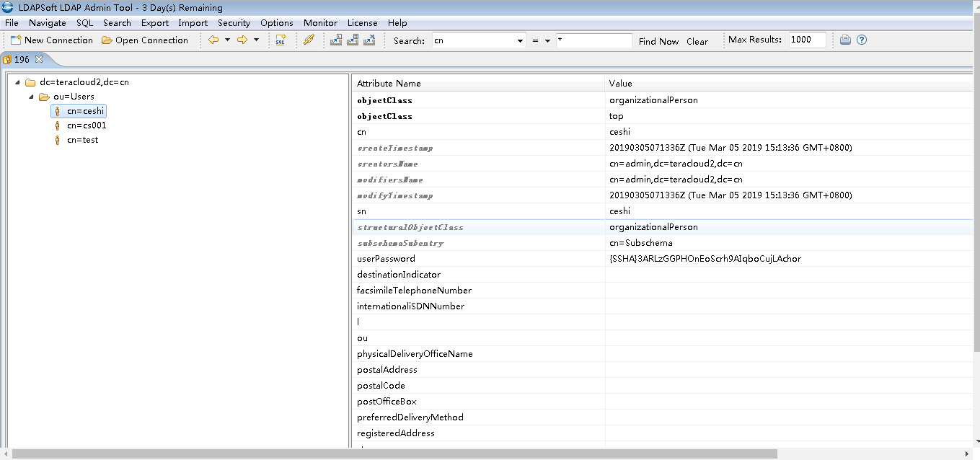This screenshot has height=460, width=980.
Task: Click the cn=Subschema value
Action: click(640, 243)
